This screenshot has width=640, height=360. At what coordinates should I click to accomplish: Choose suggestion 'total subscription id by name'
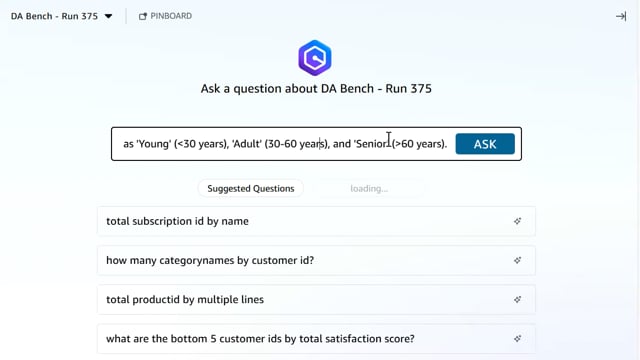[x=316, y=221]
